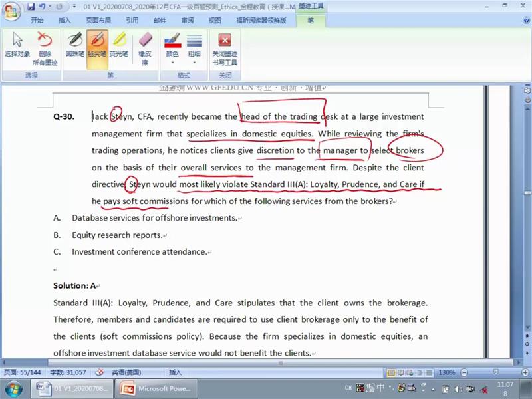The image size is (532, 399).
Task: Choose the 选择对象 arrow tool
Action: click(17, 44)
